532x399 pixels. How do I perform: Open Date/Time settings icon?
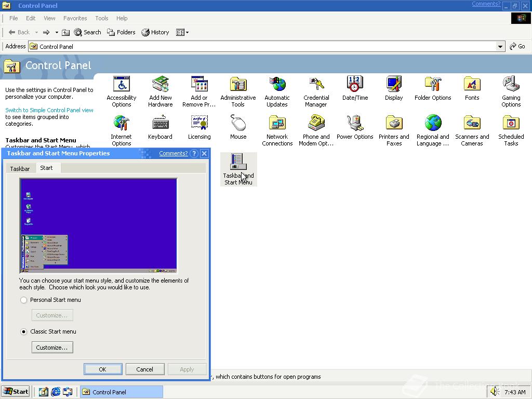[355, 88]
